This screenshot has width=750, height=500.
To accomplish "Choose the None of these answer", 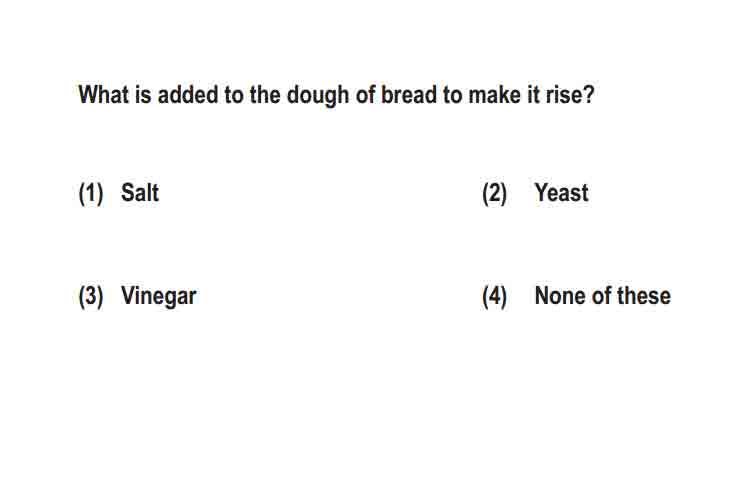I will click(x=602, y=296).
